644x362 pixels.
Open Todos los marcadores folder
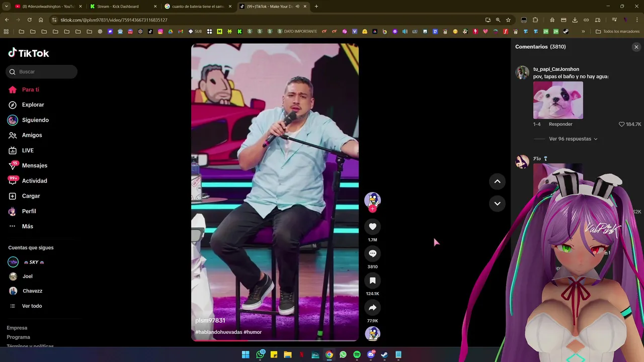[618, 31]
